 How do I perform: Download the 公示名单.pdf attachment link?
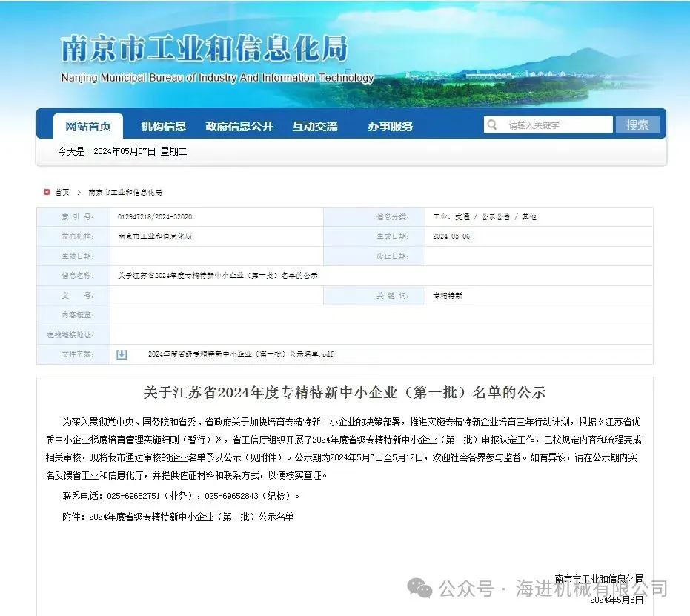240,354
